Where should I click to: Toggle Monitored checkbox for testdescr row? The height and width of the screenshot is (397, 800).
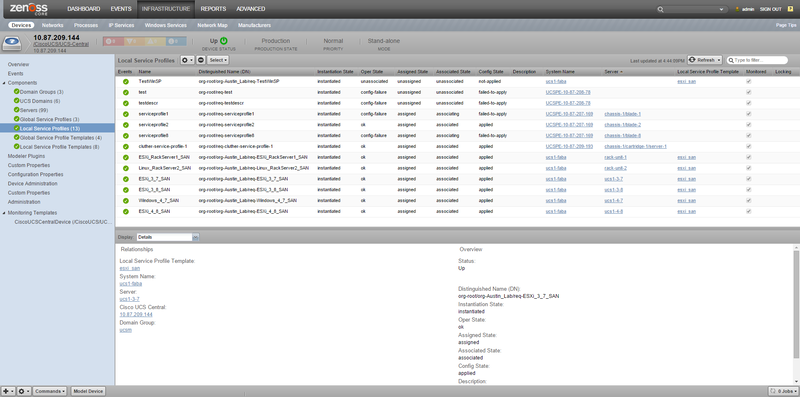click(x=748, y=103)
